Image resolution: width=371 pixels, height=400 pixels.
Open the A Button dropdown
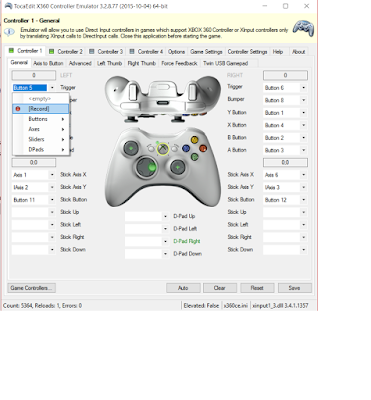285,150
